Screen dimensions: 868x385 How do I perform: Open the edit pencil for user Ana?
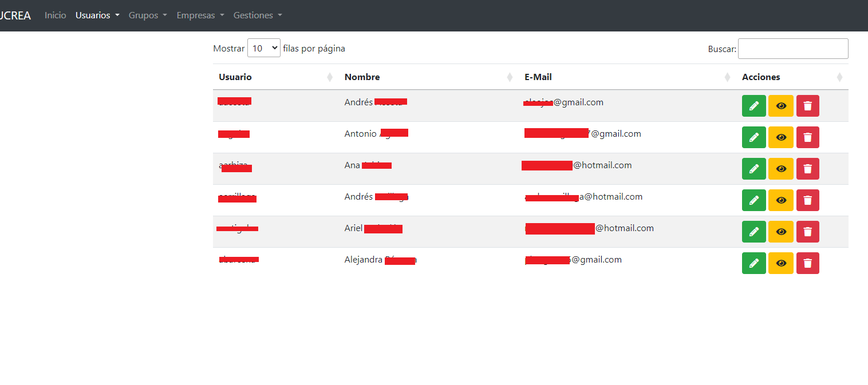[753, 169]
